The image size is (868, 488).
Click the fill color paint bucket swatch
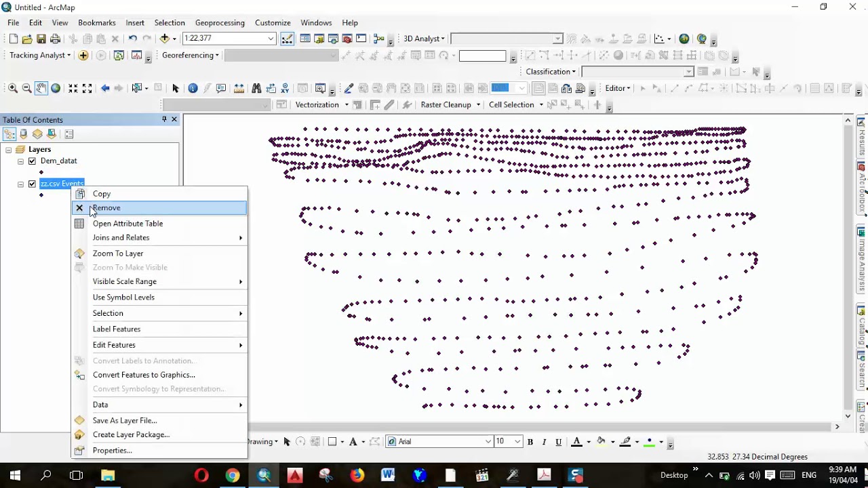(x=601, y=442)
